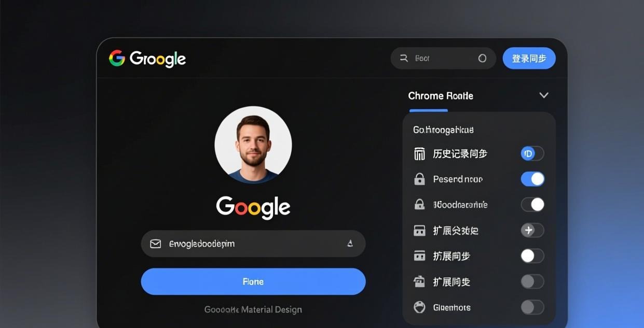Image resolution: width=644 pixels, height=328 pixels.
Task: Click the lock icon beside Pesernd ntaop
Action: coord(419,179)
